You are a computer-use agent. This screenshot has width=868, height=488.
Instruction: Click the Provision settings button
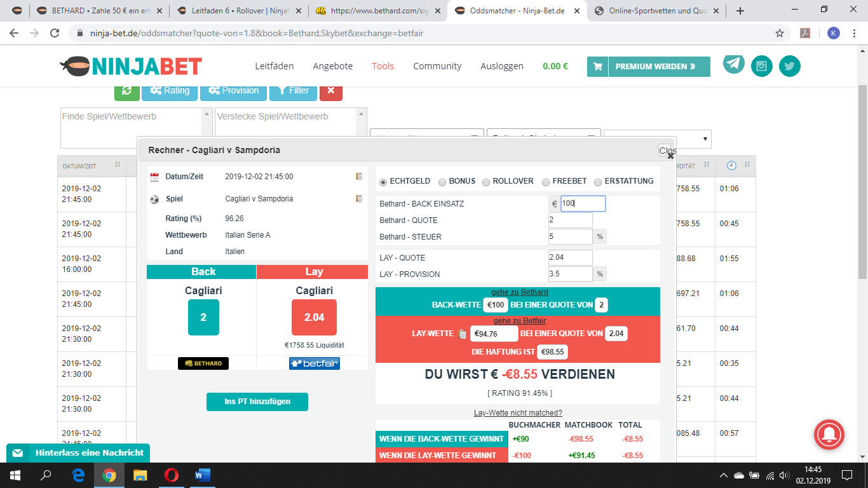233,90
